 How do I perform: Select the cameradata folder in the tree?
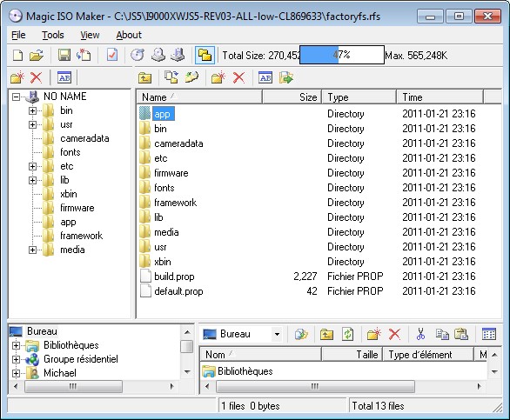click(x=84, y=138)
